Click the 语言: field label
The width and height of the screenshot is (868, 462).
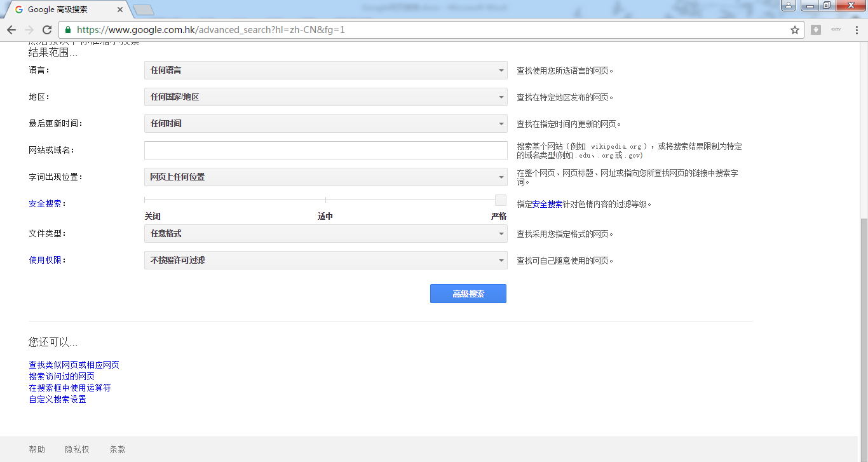click(39, 71)
